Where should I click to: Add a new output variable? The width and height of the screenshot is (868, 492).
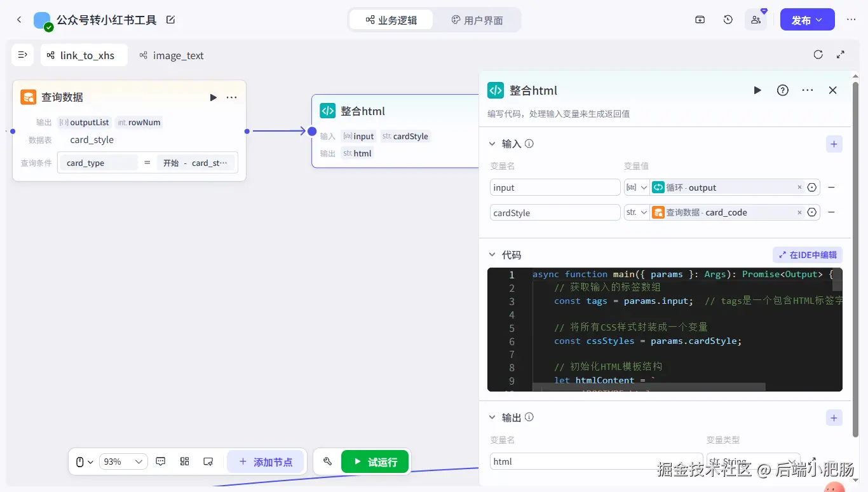[834, 418]
